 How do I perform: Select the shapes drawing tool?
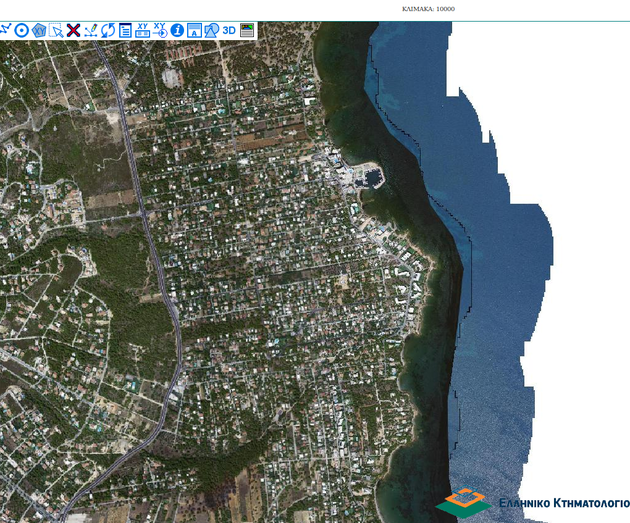coord(211,31)
